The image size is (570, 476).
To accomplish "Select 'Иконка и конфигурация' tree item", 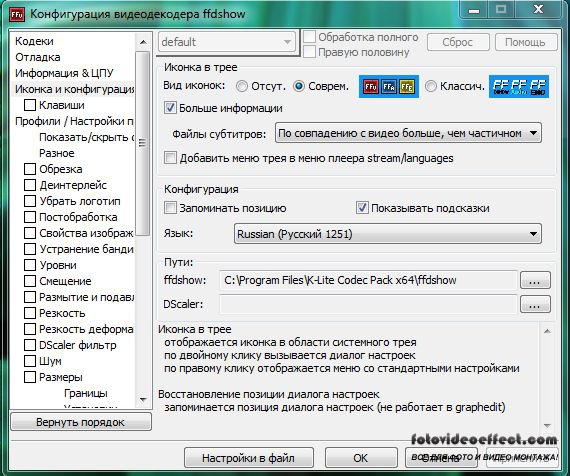I will (x=74, y=89).
